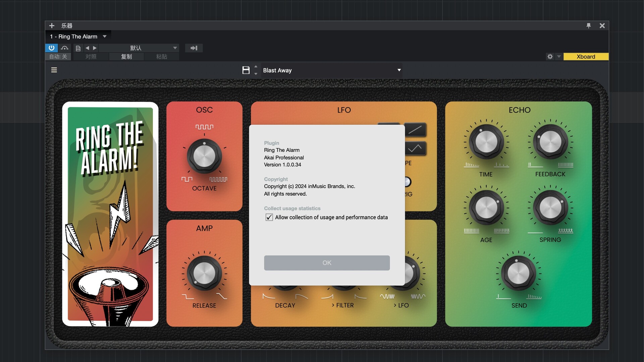Viewport: 644px width, 362px height.
Task: Open the Blast Away preset dropdown
Action: click(399, 70)
